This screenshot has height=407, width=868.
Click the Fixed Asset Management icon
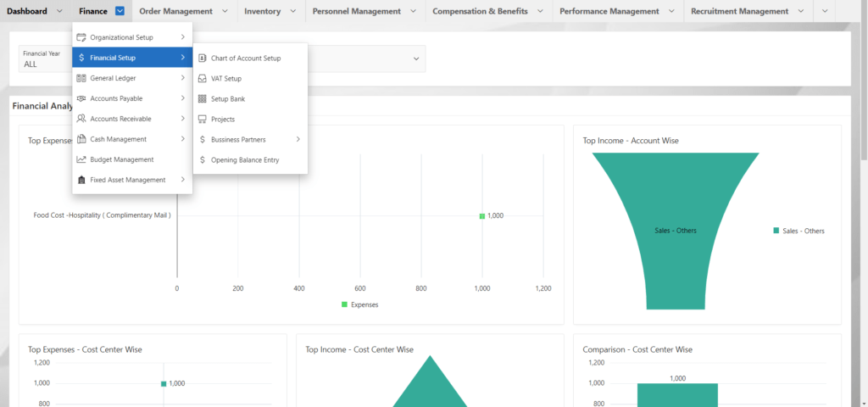[x=81, y=180]
